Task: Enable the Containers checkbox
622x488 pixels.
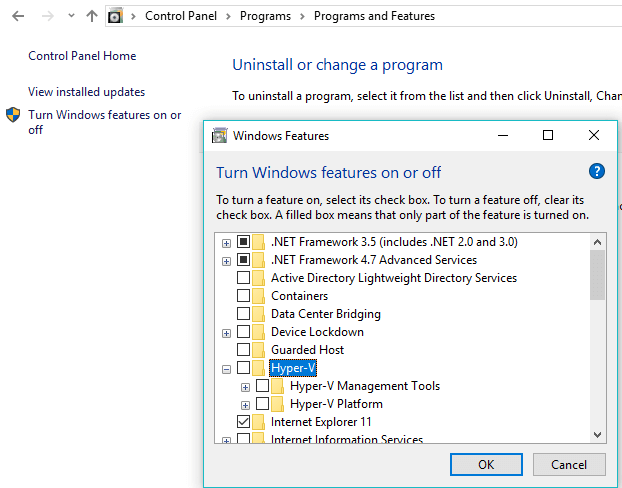Action: tap(243, 295)
